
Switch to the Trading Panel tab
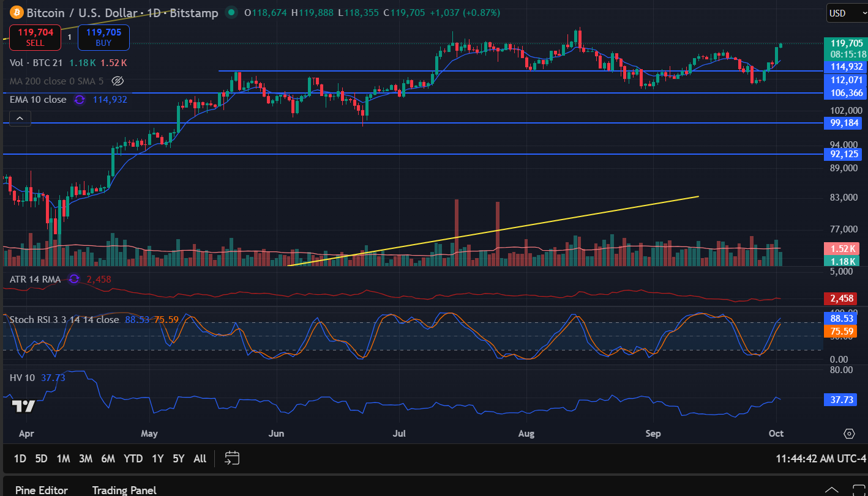124,490
